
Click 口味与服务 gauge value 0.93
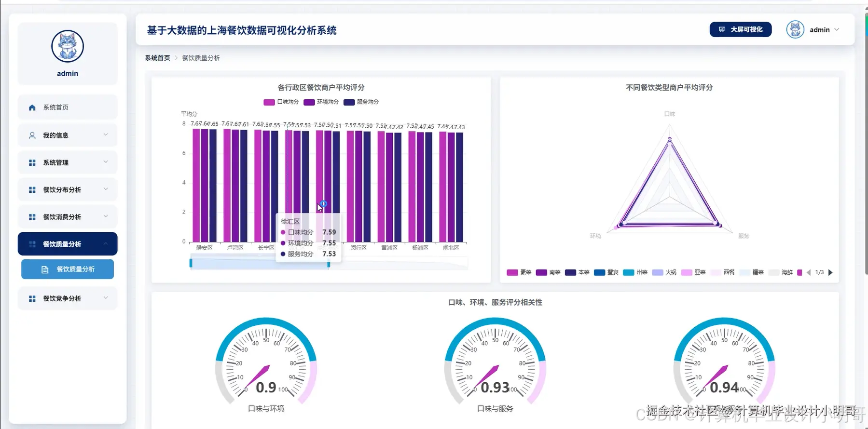tap(495, 387)
